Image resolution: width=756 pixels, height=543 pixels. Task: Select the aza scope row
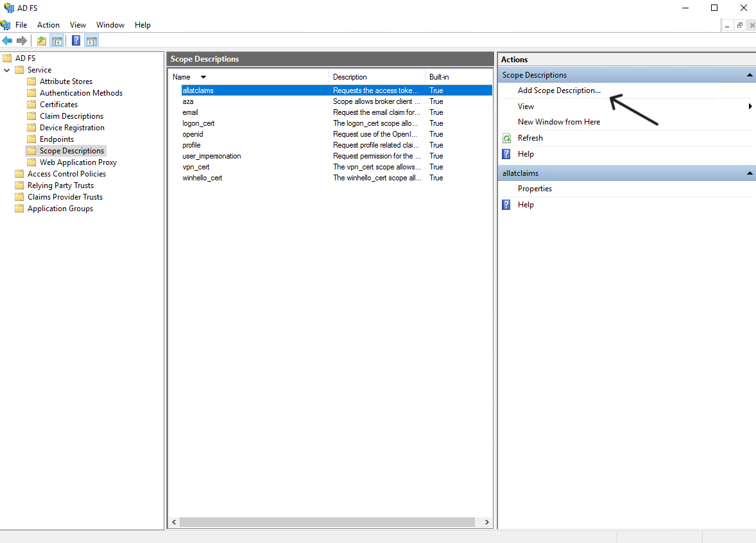pos(336,102)
